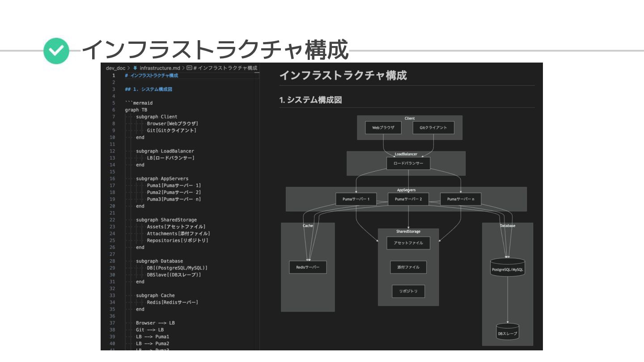Click code line DB[(PostgreSQL/MySQL)]
The width and height of the screenshot is (644, 362).
pyautogui.click(x=177, y=268)
